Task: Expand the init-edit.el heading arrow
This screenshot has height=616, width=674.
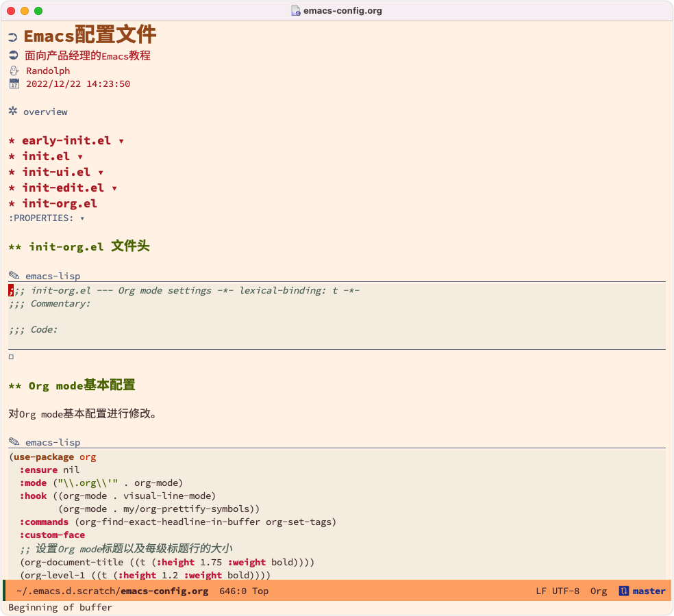Action: click(x=114, y=188)
